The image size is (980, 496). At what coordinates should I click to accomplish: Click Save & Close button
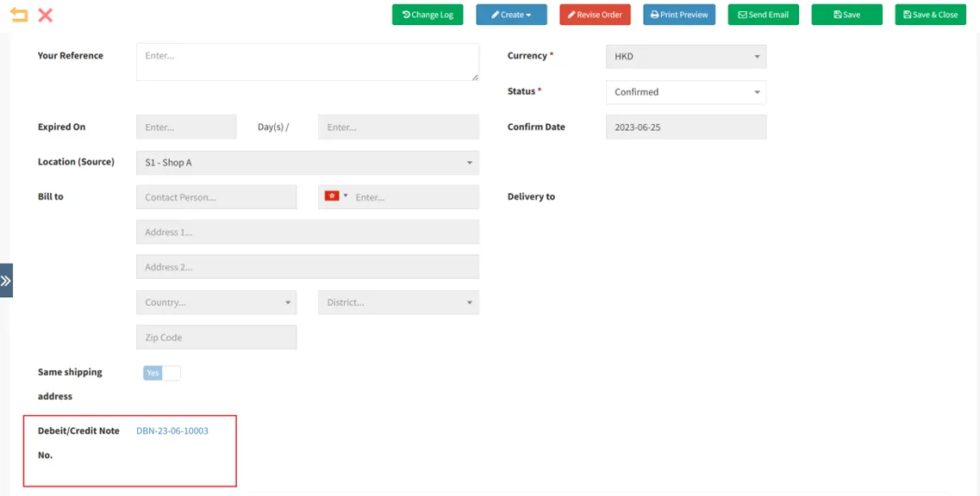tap(930, 15)
